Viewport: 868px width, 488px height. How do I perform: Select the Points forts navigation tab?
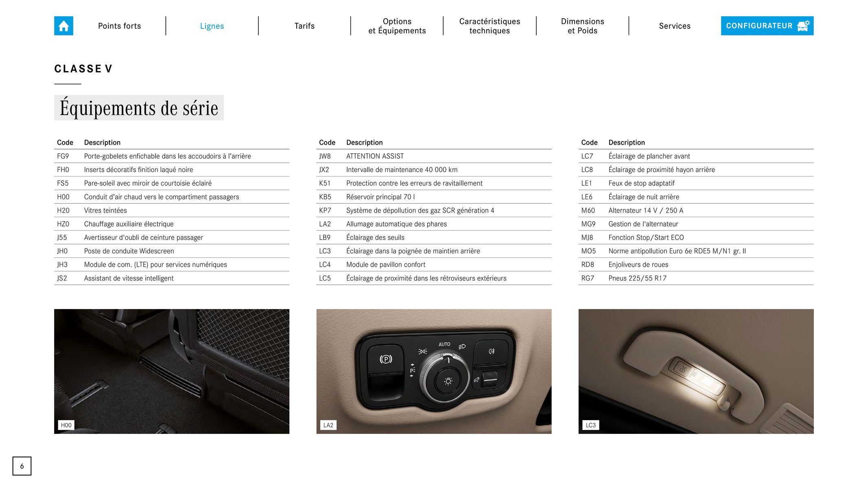pyautogui.click(x=119, y=25)
